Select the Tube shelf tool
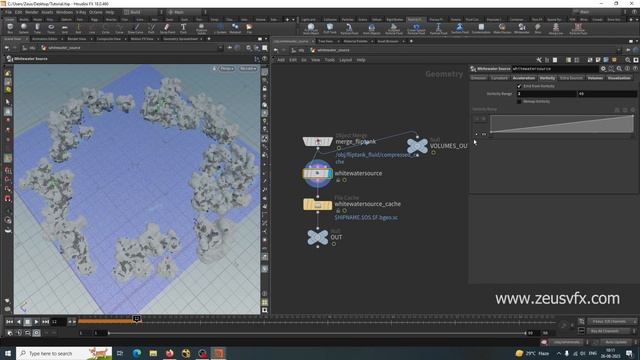Image resolution: width=640 pixels, height=360 pixels. [37, 28]
